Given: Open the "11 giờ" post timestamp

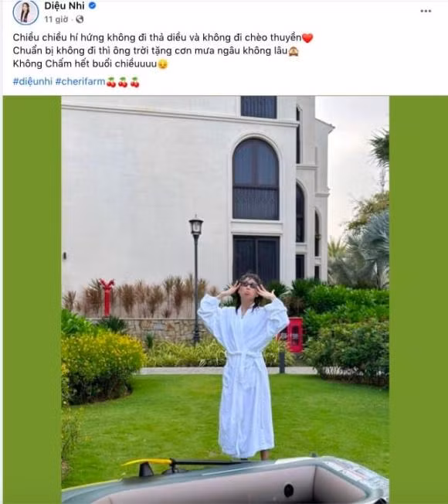Looking at the screenshot, I should (56, 19).
